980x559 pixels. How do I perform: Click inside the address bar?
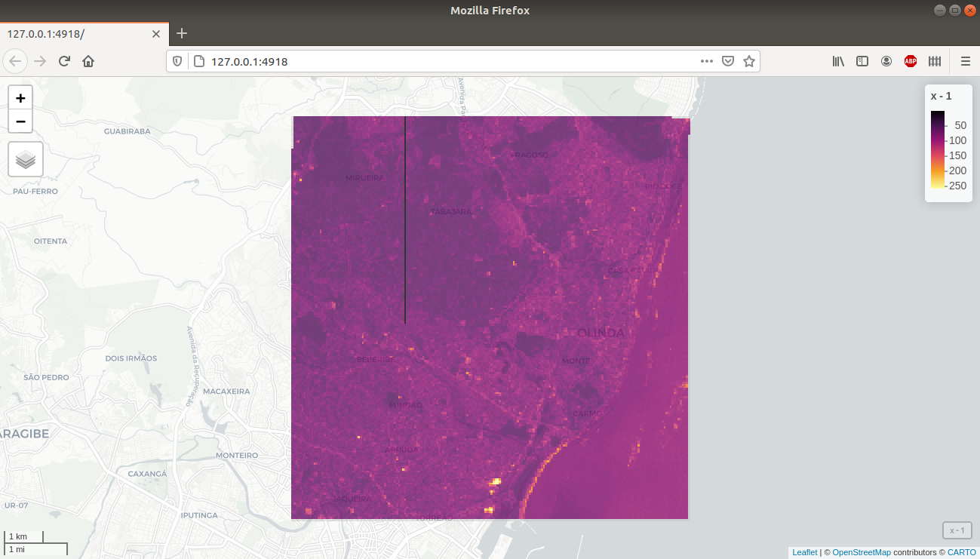[x=377, y=61]
